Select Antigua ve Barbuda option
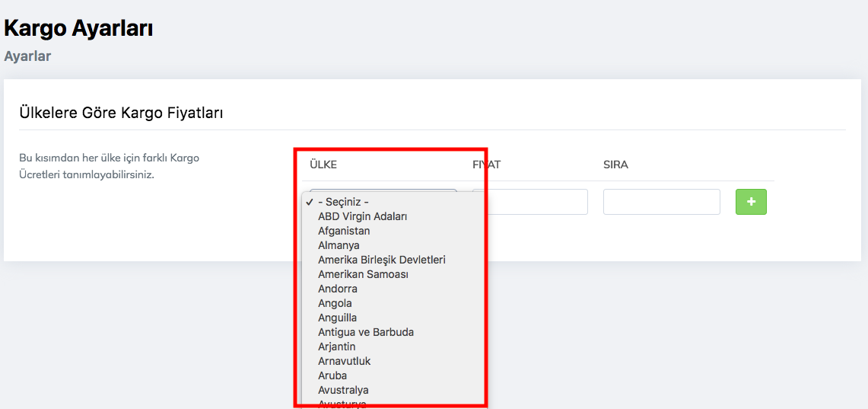 point(366,332)
